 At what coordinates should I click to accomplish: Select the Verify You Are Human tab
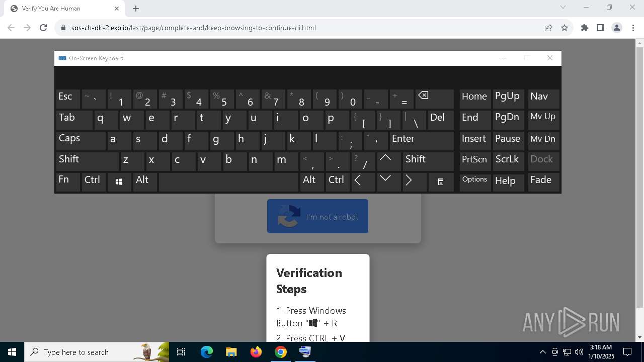(65, 9)
